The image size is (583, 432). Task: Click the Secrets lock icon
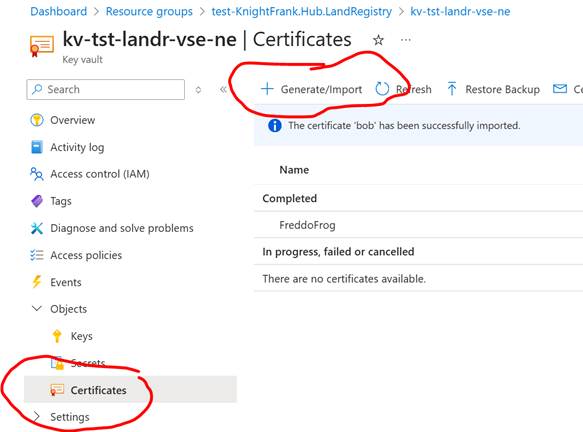coord(57,363)
